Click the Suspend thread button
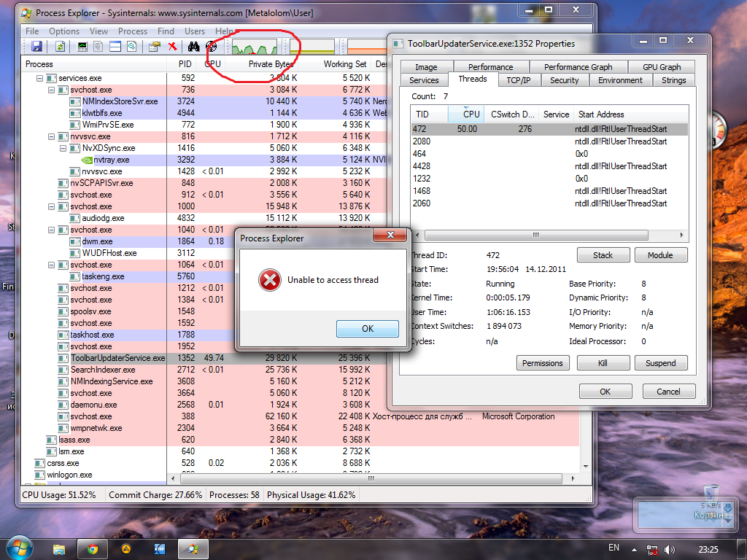The width and height of the screenshot is (747, 560). click(x=661, y=363)
